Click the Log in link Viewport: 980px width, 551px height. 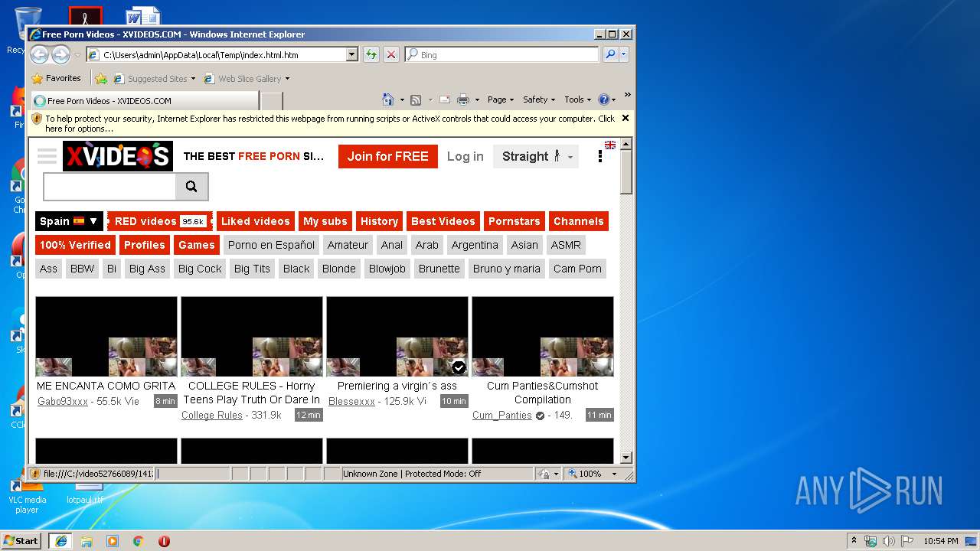(465, 156)
